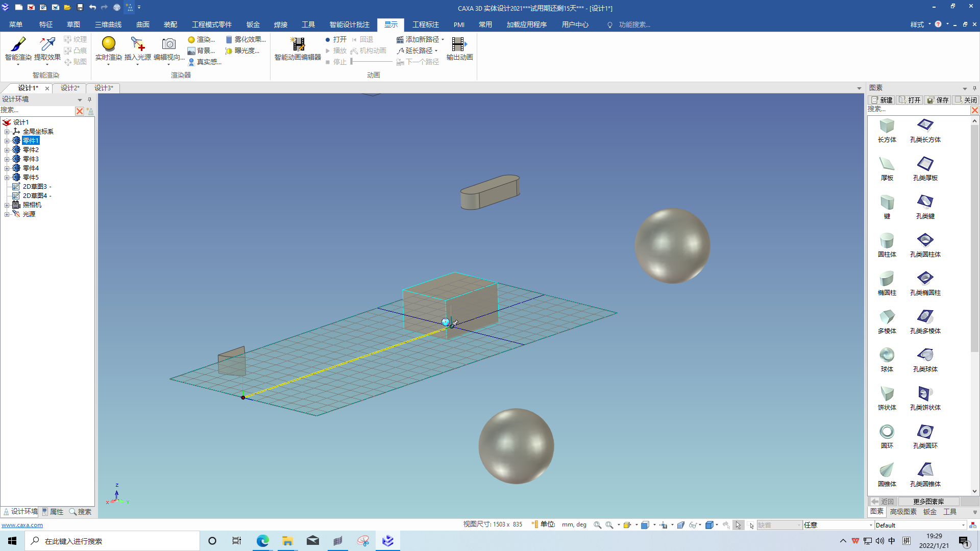Pin the 设计环境 panel
Screen dimensions: 980x551
[x=89, y=99]
